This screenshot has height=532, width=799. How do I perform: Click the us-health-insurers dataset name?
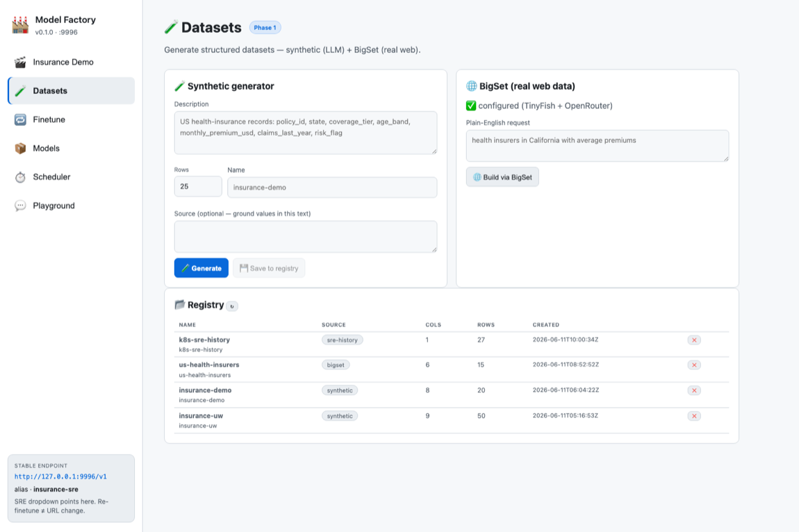[x=209, y=365]
